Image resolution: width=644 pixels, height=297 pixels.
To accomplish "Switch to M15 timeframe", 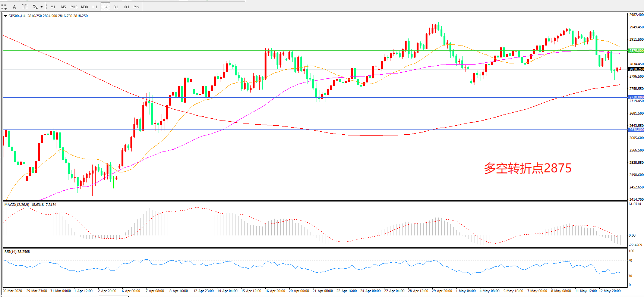I will 74,7.
